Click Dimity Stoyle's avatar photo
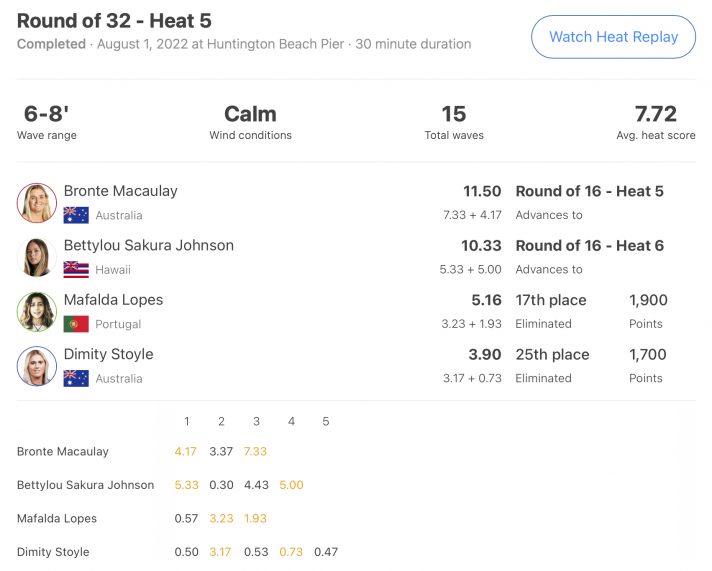The height and width of the screenshot is (571, 712). point(37,366)
